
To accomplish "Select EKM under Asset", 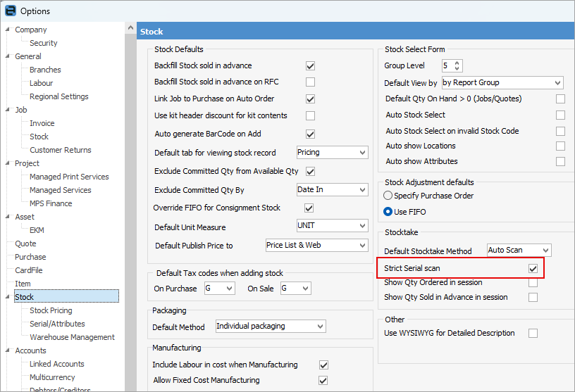I will [37, 230].
